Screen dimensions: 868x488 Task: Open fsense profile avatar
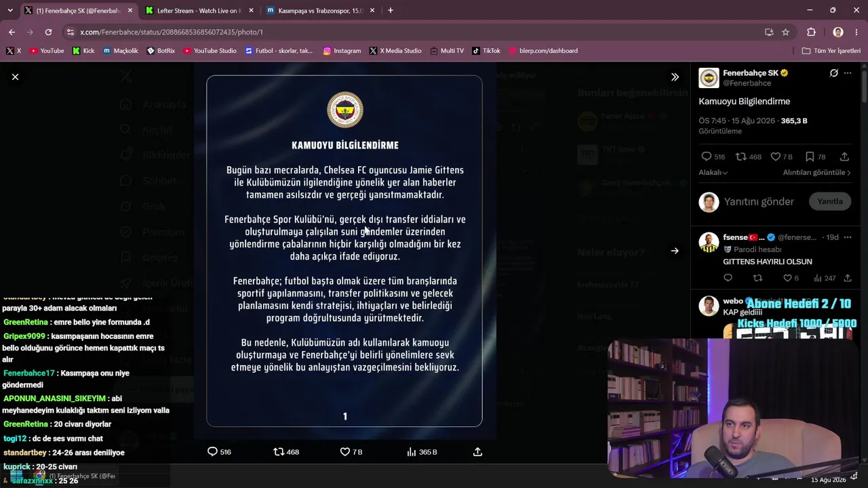coord(709,243)
